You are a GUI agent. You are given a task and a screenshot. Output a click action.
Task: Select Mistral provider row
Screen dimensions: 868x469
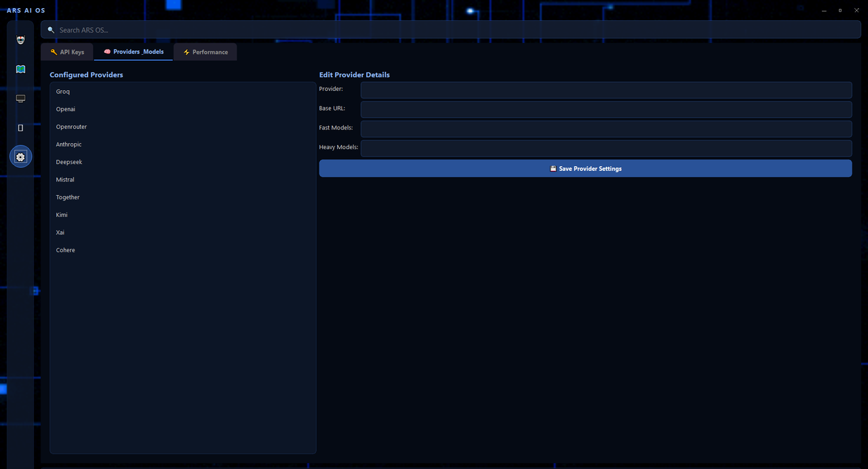pyautogui.click(x=183, y=180)
